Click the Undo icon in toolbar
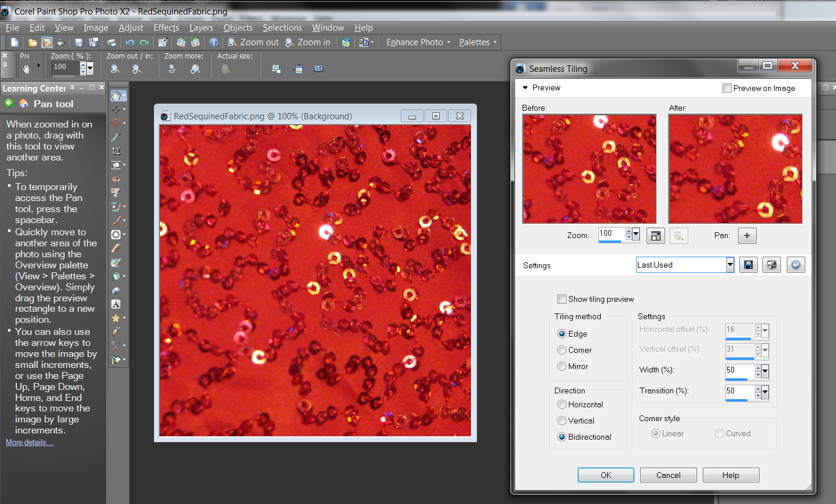The image size is (836, 504). (130, 42)
